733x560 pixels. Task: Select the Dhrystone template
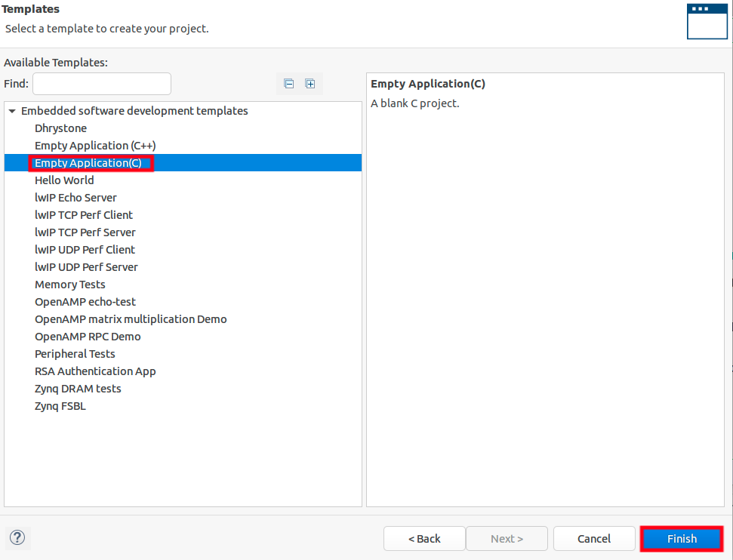(x=61, y=128)
